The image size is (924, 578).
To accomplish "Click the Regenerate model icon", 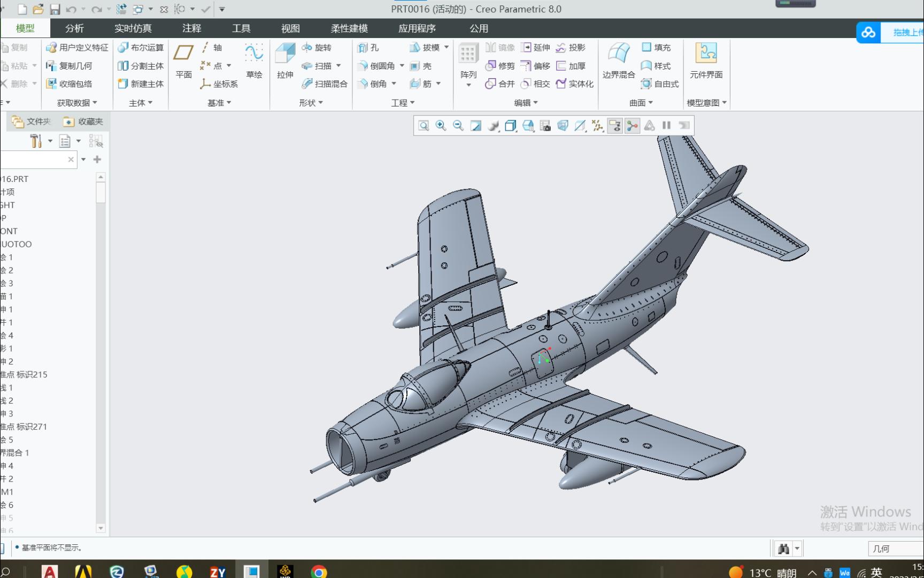I will point(121,9).
